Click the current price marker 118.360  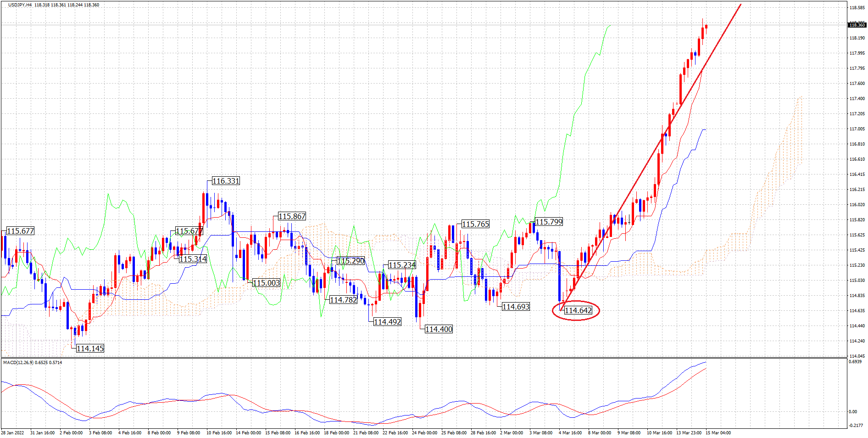pyautogui.click(x=857, y=25)
